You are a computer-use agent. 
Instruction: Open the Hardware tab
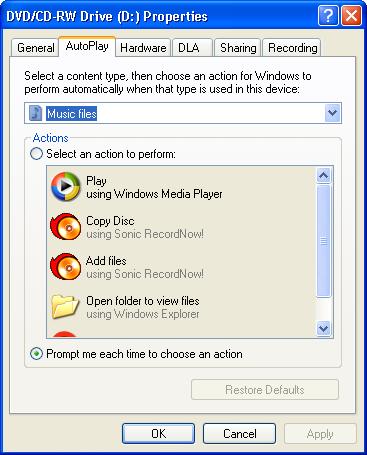tap(143, 48)
